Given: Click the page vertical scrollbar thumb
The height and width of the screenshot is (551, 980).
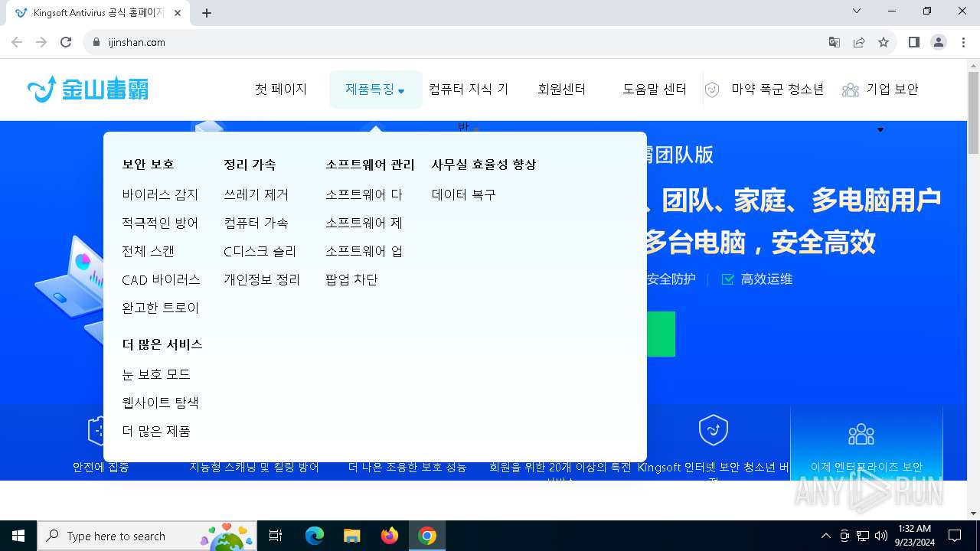Looking at the screenshot, I should [973, 113].
